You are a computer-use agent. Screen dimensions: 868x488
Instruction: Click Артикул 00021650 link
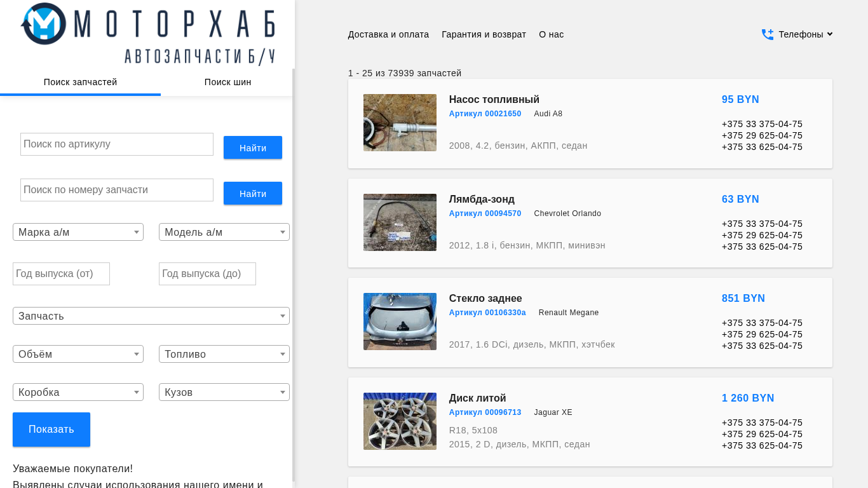point(485,114)
